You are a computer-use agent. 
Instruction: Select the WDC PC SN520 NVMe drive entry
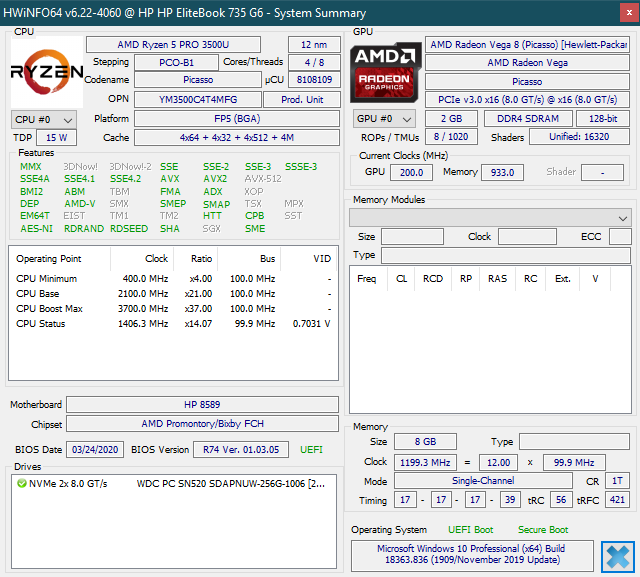tap(173, 484)
